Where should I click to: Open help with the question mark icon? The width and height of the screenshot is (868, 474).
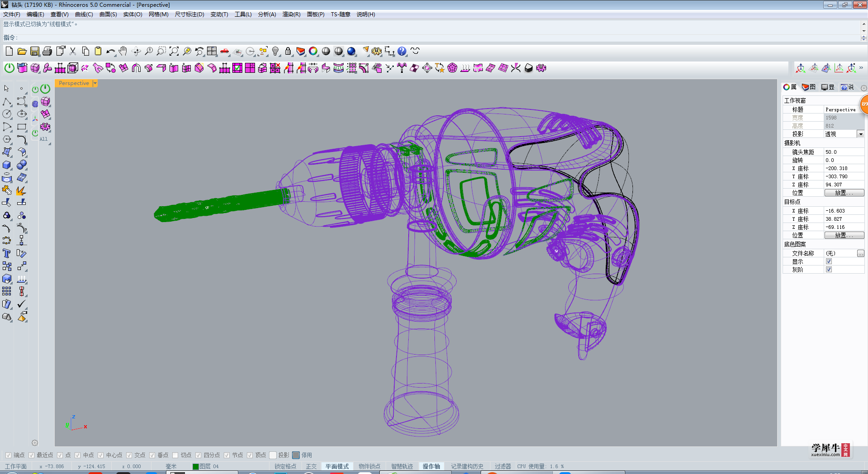click(402, 51)
